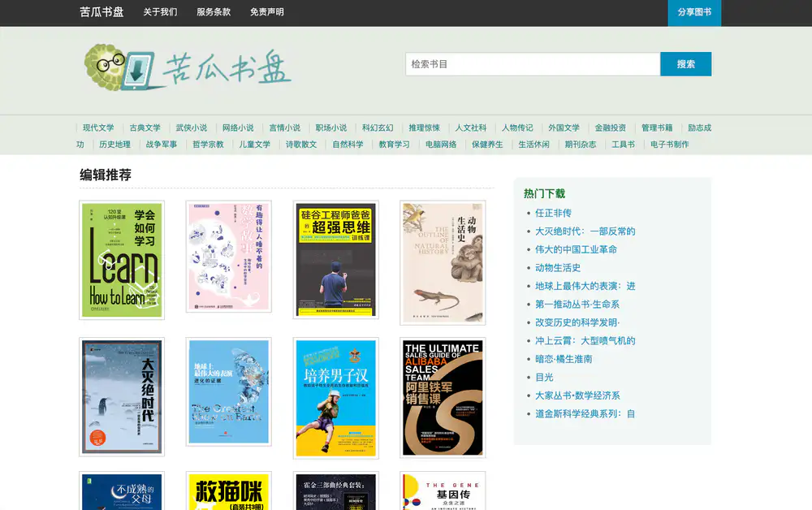Select 哲学宗教 category
Viewport: 812px width, 510px height.
[x=208, y=145]
